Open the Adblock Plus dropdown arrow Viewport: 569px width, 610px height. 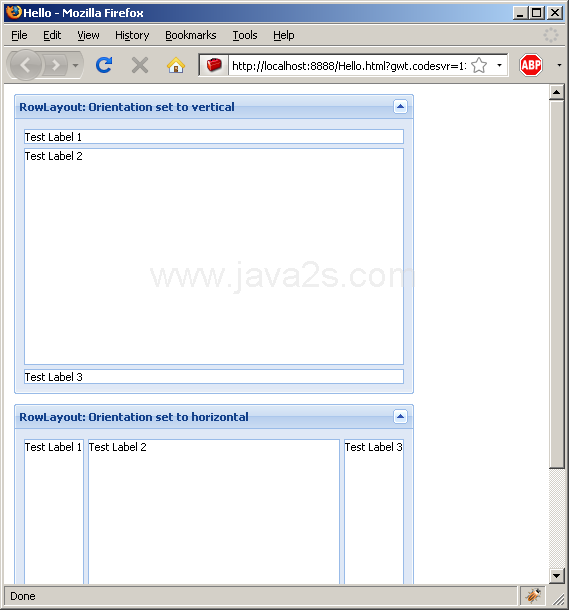click(559, 65)
